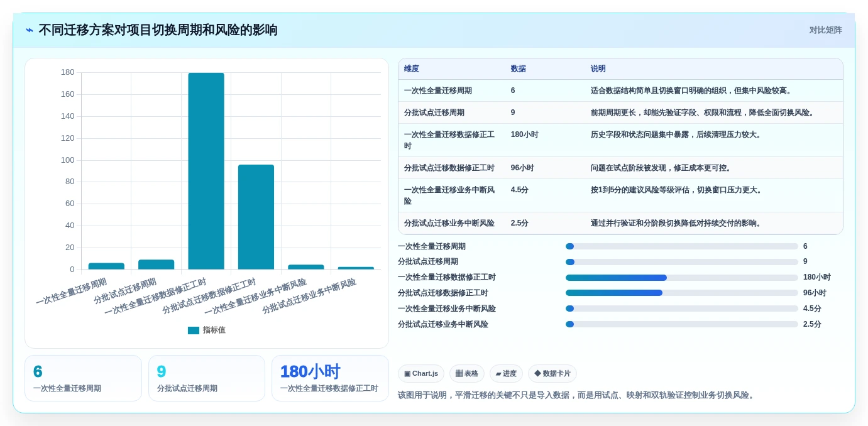Click table cell value 4.5分
The image size is (868, 426).
[x=520, y=190]
